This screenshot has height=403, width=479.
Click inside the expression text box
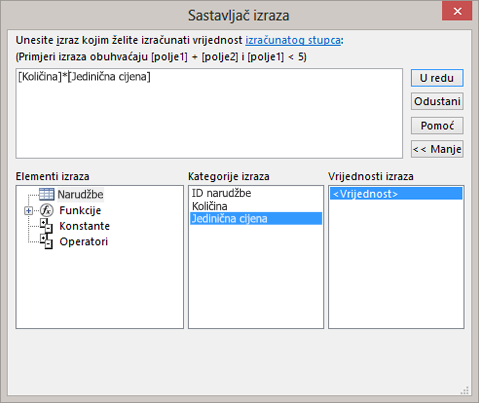point(209,113)
